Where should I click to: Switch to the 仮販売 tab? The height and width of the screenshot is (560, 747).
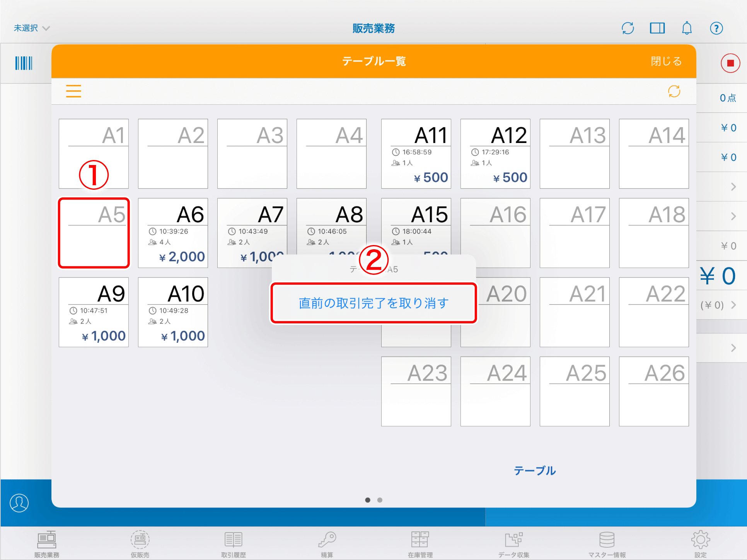click(x=140, y=544)
